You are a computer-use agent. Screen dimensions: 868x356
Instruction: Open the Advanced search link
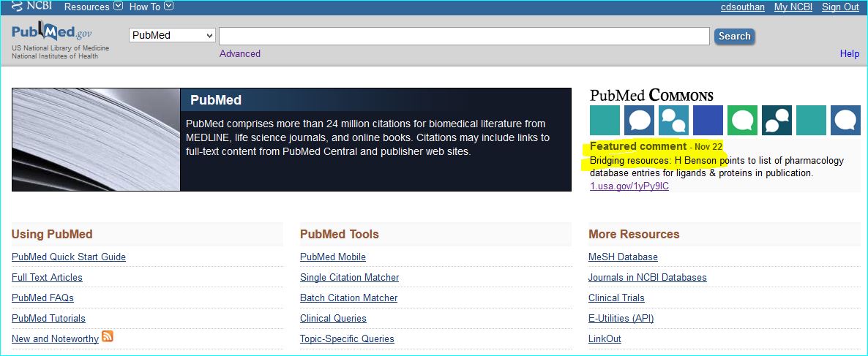click(x=239, y=53)
